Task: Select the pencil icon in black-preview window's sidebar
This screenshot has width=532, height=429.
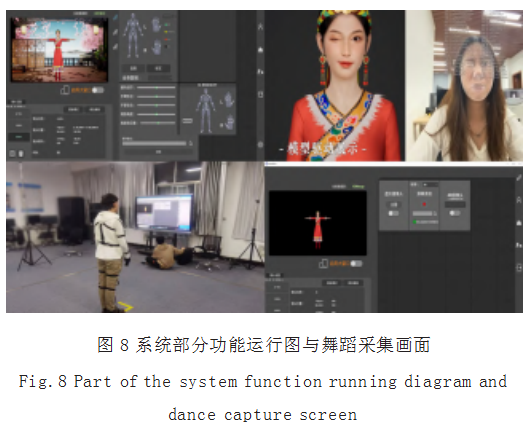Action: pos(519,178)
